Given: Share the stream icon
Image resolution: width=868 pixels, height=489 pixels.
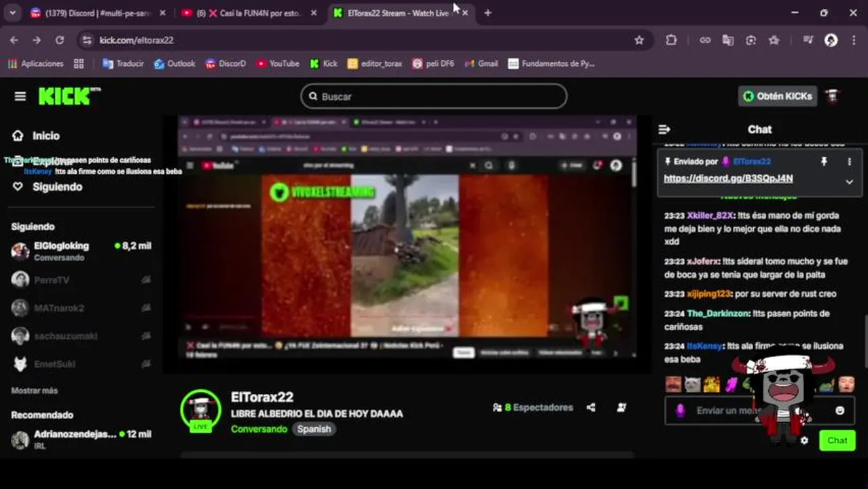Looking at the screenshot, I should (x=591, y=407).
